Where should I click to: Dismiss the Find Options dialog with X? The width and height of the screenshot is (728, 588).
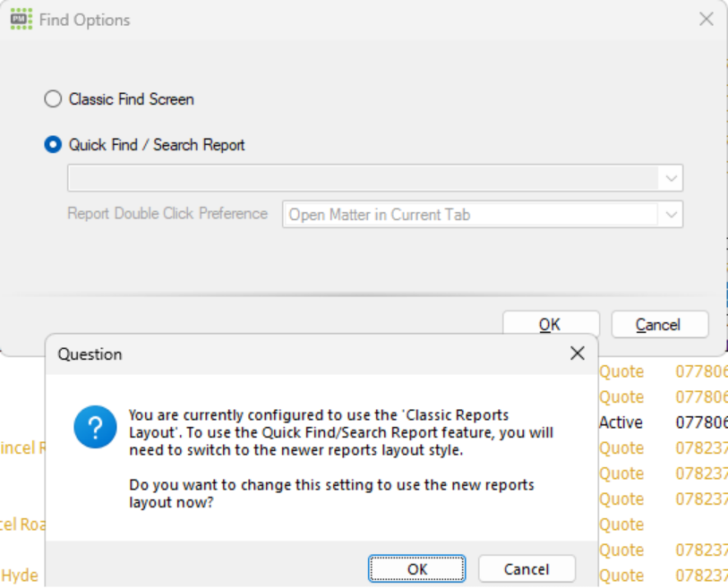(707, 19)
